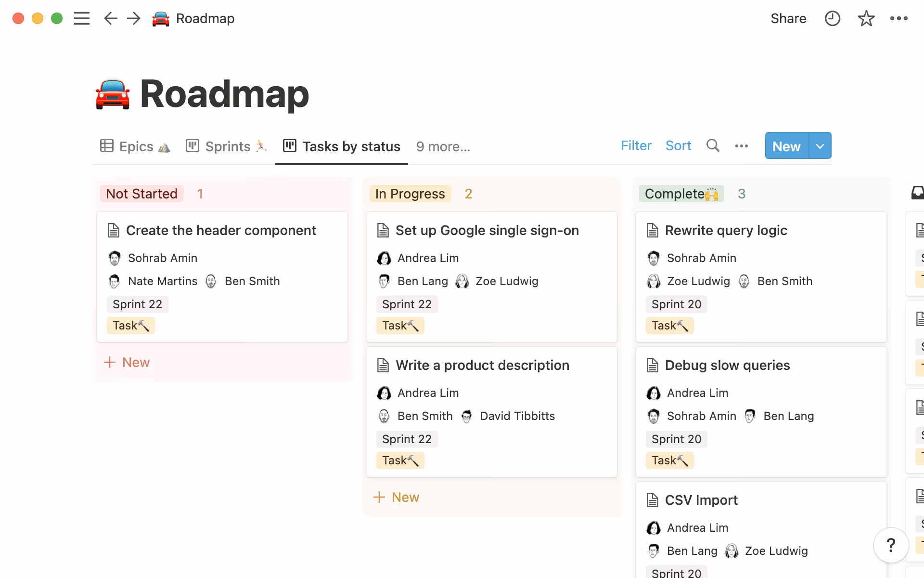Screen dimensions: 924x578
Task: Open search with the magnifying glass icon
Action: coord(713,145)
